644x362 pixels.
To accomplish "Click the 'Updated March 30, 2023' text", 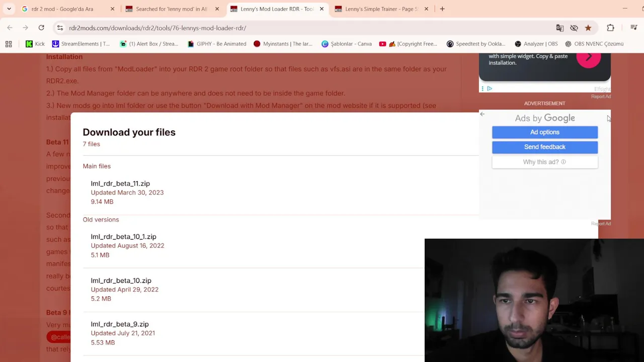I will point(127,193).
